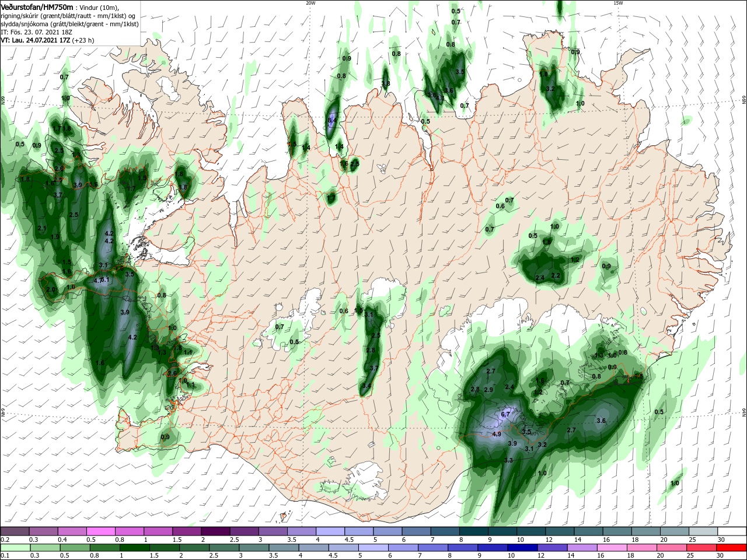The width and height of the screenshot is (747, 560).
Task: Click the '0.2' label under the upper legend row
Action: click(5, 540)
